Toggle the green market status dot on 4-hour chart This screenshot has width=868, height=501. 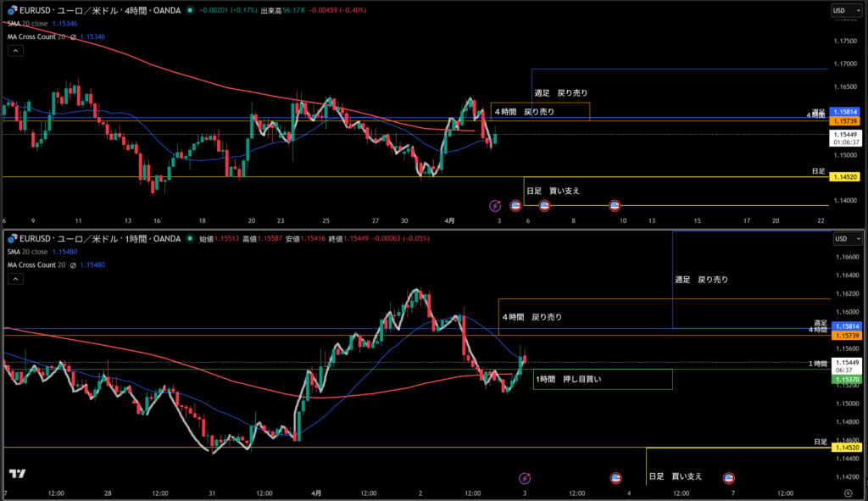189,10
